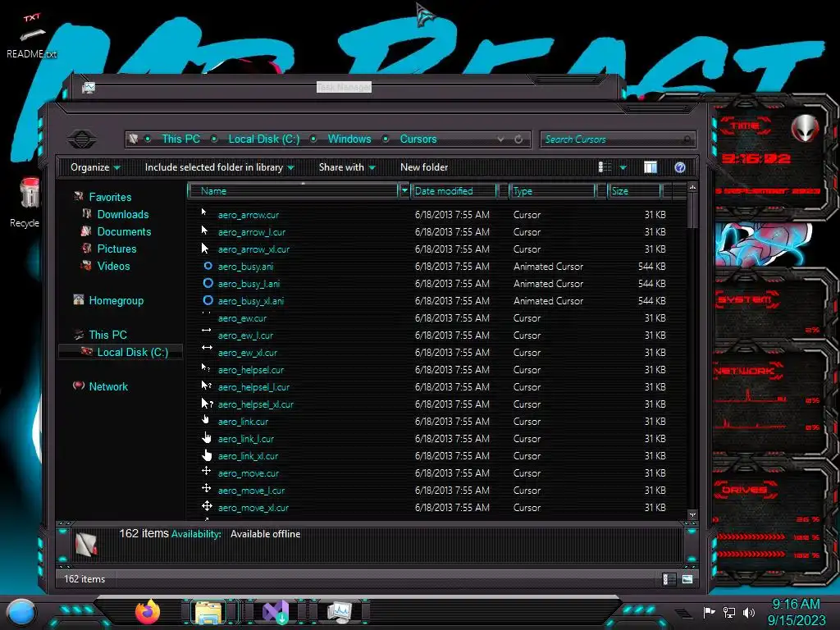Select the aero_ew_xl.cur file
The width and height of the screenshot is (840, 630).
pos(248,353)
